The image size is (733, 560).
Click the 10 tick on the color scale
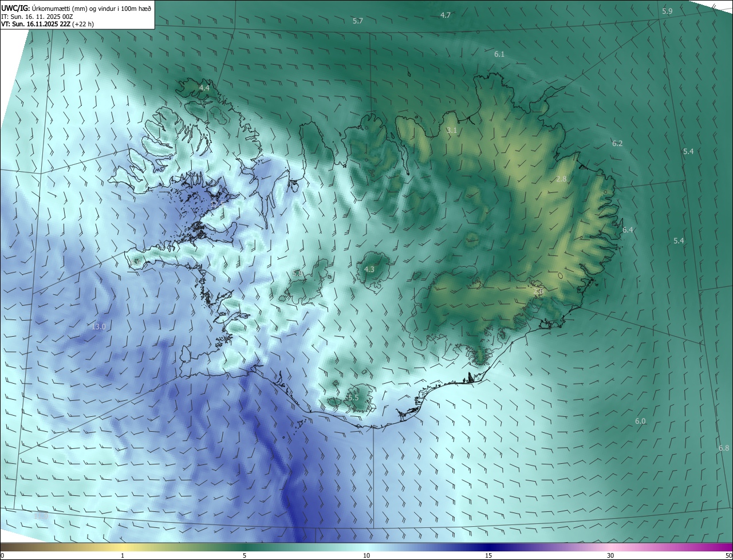pos(366,555)
